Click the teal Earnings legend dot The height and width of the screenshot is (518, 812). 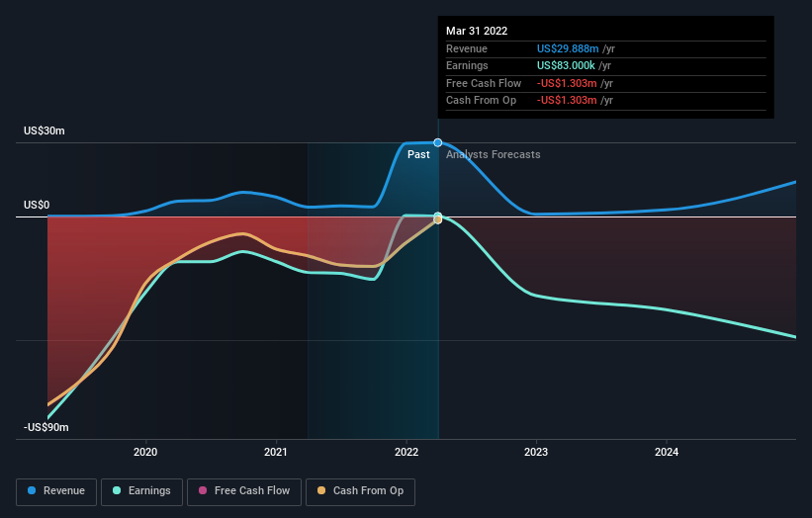click(117, 490)
